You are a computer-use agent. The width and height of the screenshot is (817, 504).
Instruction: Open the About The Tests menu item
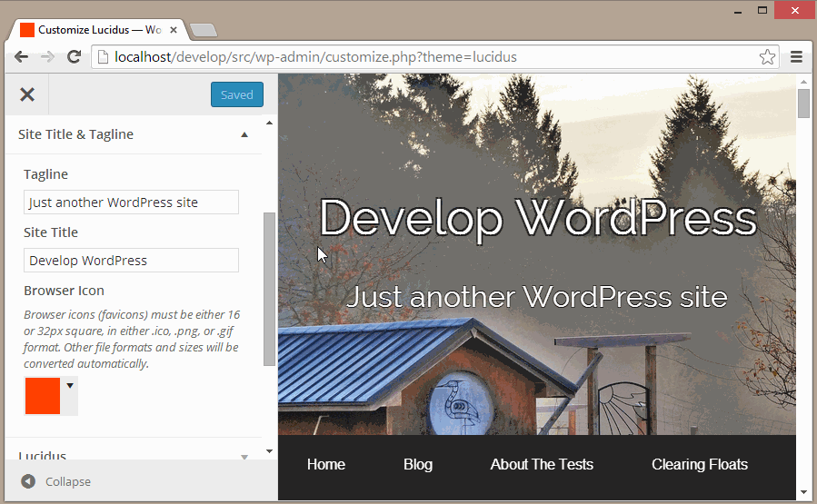(x=542, y=465)
